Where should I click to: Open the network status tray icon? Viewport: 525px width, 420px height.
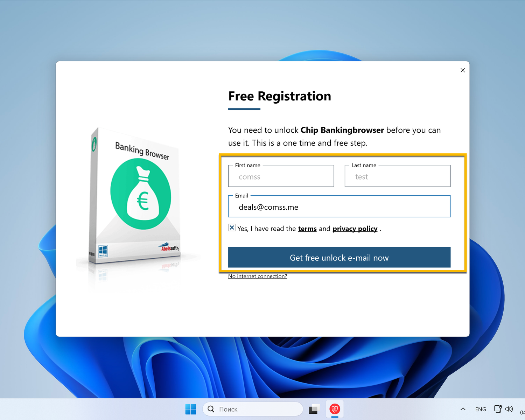coord(498,409)
